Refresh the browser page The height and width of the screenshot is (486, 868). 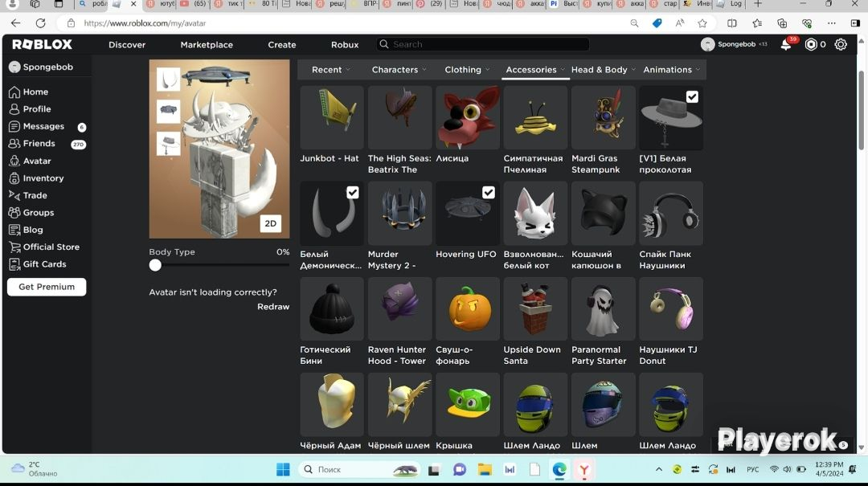pos(40,23)
